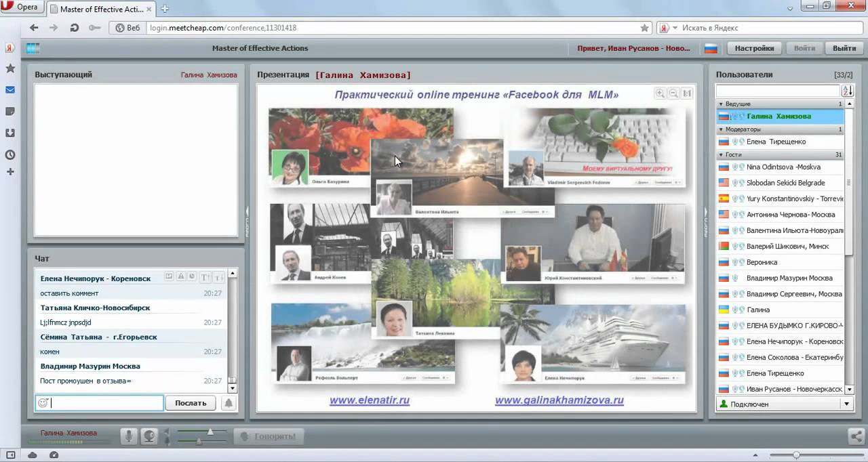Toggle Opera panel visibility in status bar

tap(10, 455)
